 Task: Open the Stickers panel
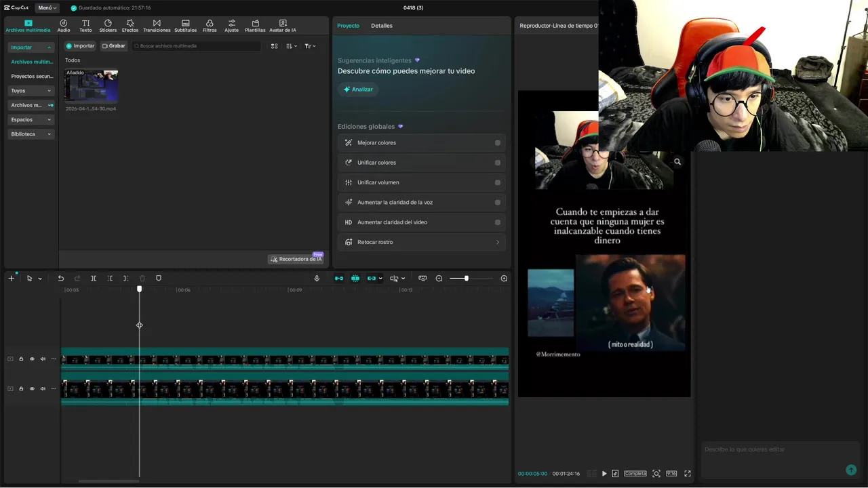tap(108, 26)
